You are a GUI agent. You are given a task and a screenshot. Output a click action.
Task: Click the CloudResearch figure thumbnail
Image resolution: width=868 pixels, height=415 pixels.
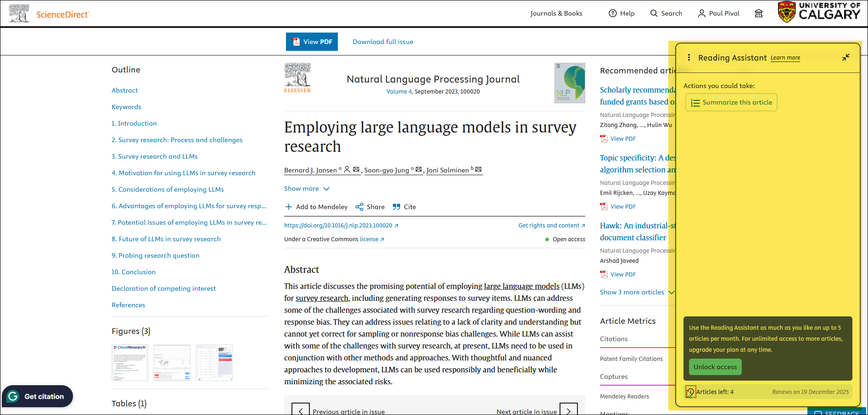[x=129, y=362]
